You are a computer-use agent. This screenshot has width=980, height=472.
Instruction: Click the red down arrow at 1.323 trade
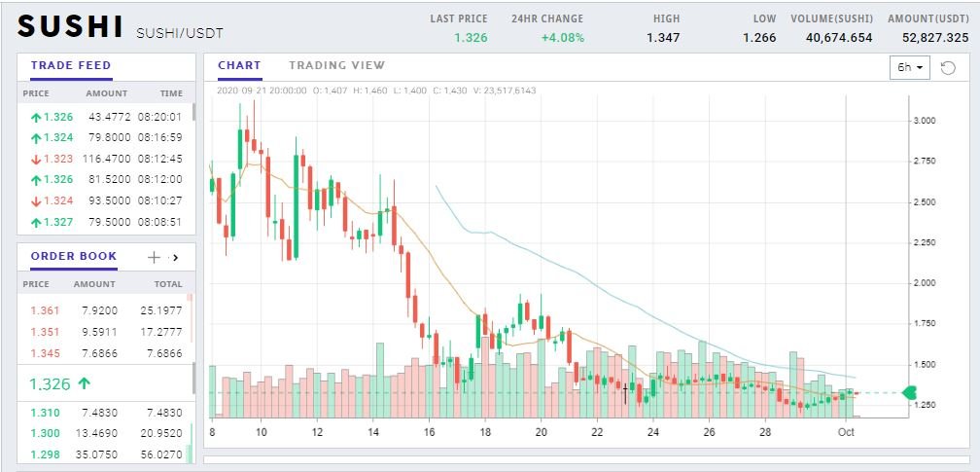coord(36,159)
